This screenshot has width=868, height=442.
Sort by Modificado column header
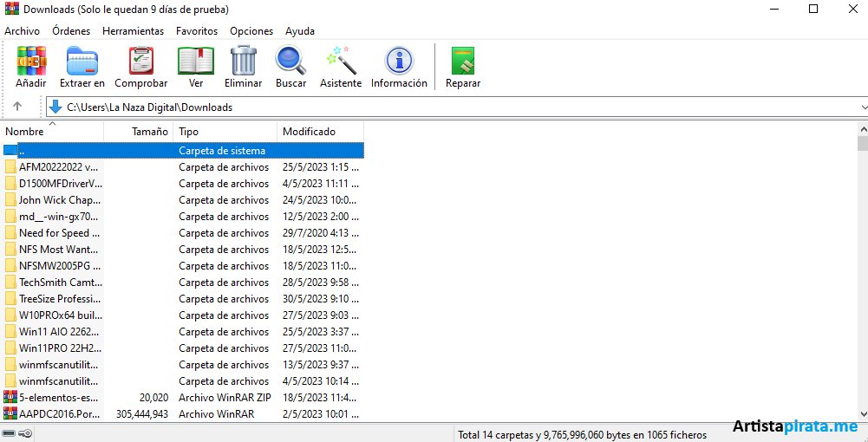(x=321, y=132)
